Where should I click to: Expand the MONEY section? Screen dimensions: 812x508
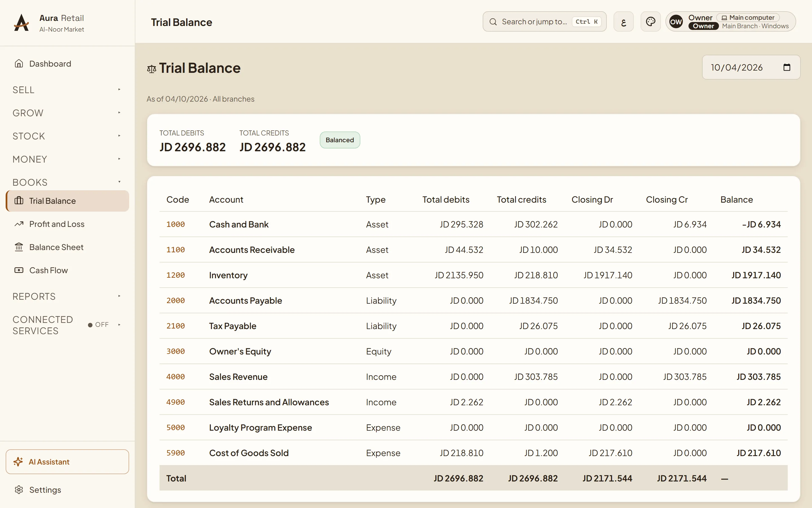pyautogui.click(x=67, y=159)
